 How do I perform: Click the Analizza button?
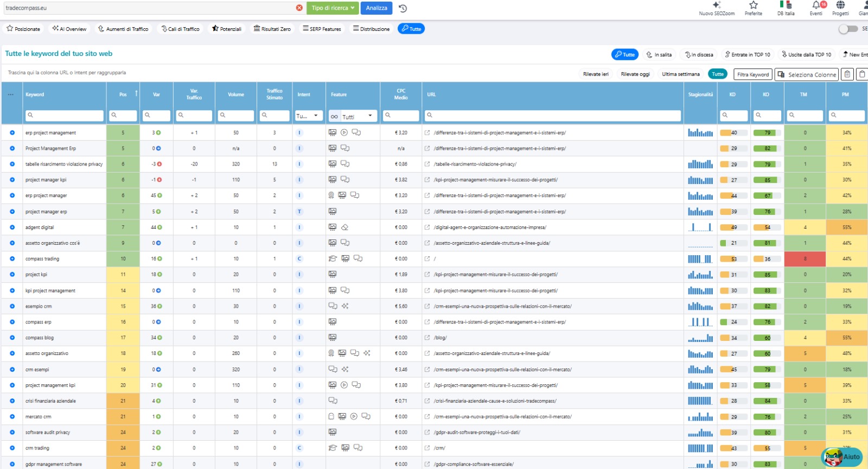click(x=376, y=8)
